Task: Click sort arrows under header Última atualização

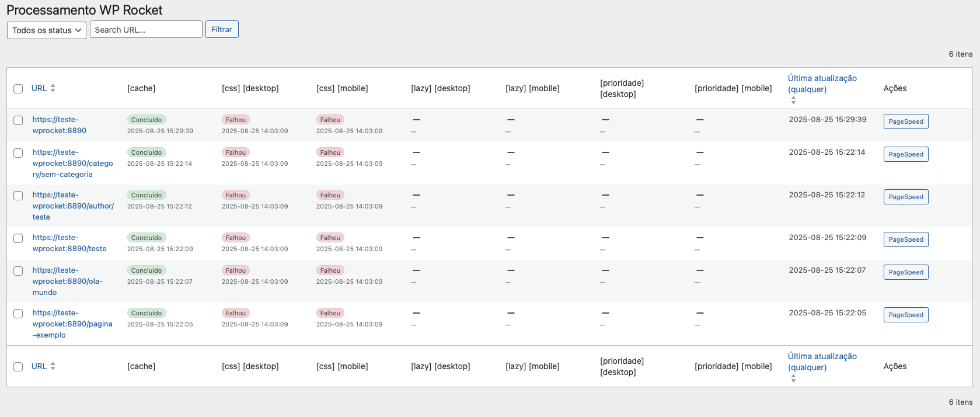Action: coord(793,100)
